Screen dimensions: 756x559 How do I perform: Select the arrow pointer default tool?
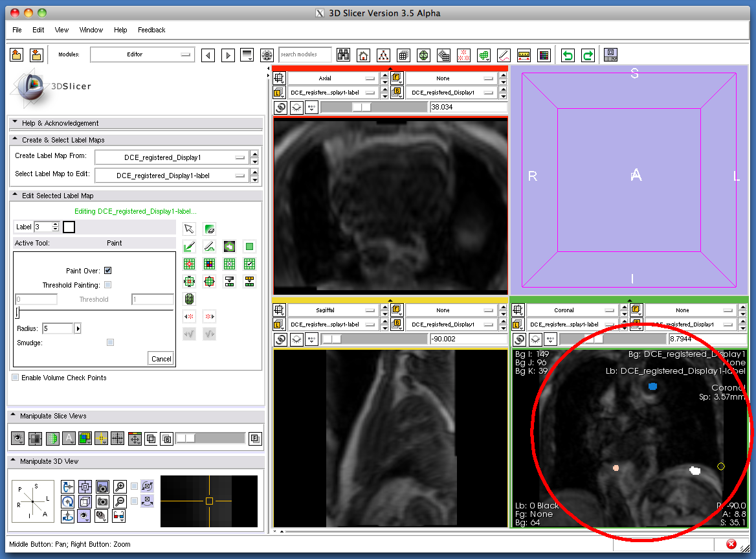tap(189, 229)
